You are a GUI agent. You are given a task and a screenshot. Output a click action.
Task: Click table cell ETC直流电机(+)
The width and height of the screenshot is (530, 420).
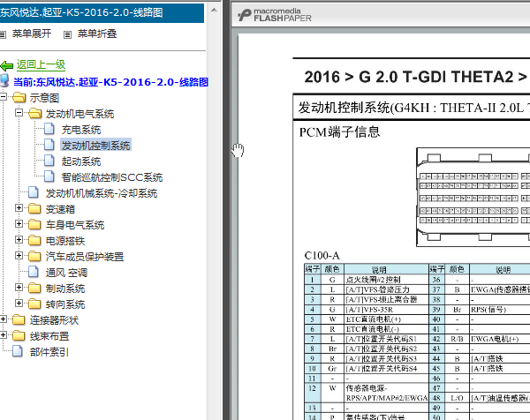(386, 319)
